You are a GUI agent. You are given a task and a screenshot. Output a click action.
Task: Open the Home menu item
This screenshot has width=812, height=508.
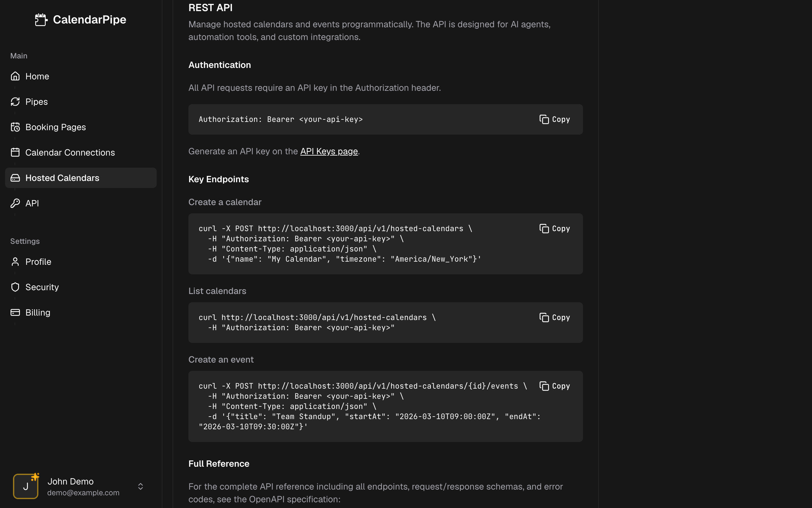[x=81, y=76]
